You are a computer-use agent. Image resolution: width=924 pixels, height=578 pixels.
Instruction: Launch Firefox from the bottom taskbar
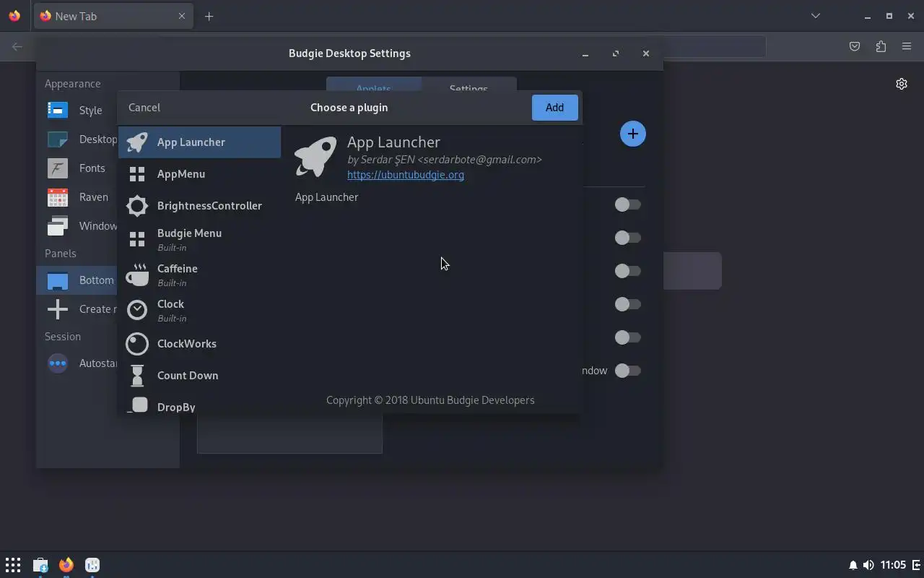coord(66,565)
